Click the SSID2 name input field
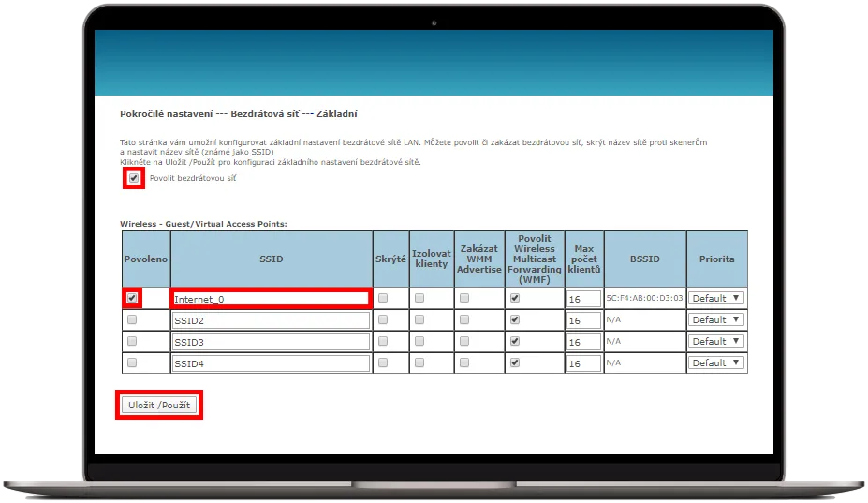The height and width of the screenshot is (503, 868). tap(270, 320)
